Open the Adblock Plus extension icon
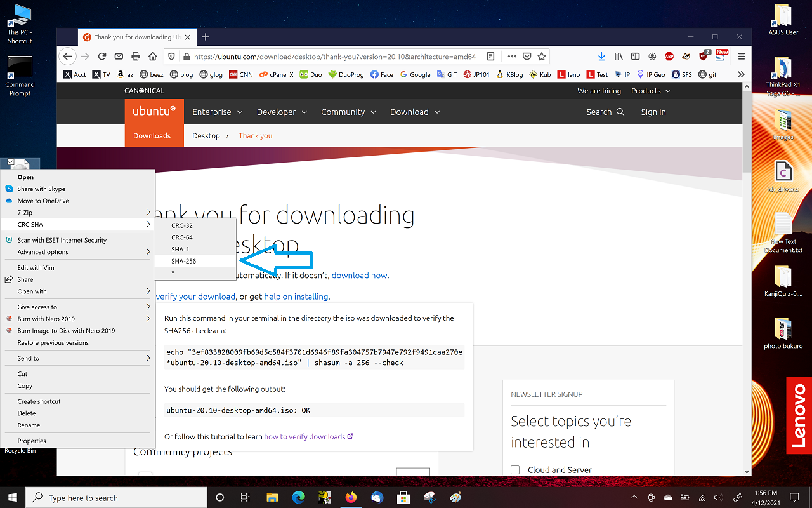Screen dimensions: 812x508 [669, 57]
